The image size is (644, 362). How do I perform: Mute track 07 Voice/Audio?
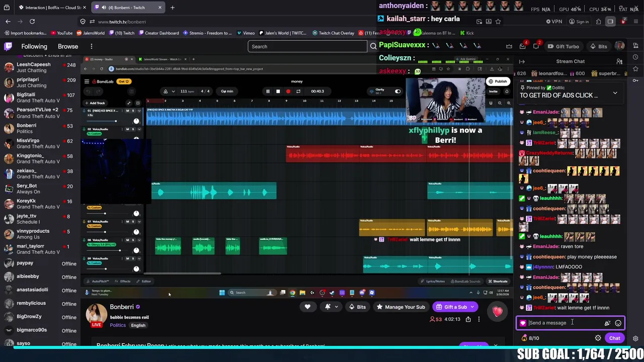click(x=127, y=221)
